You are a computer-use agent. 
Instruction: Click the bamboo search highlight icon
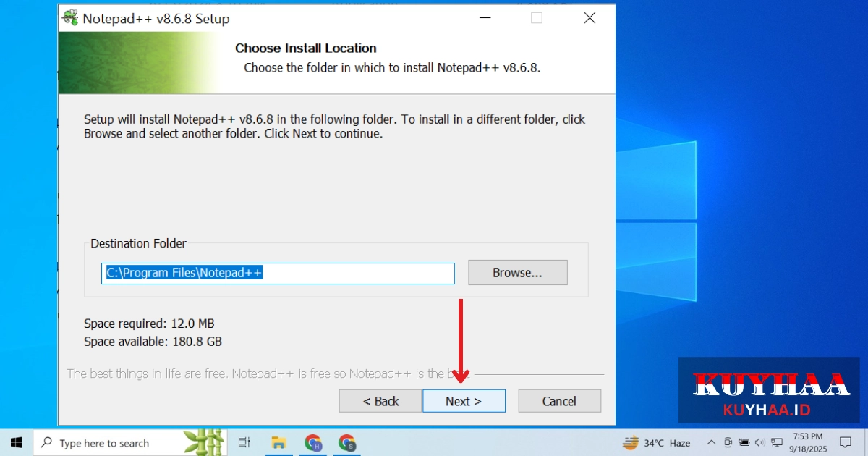pyautogui.click(x=203, y=442)
